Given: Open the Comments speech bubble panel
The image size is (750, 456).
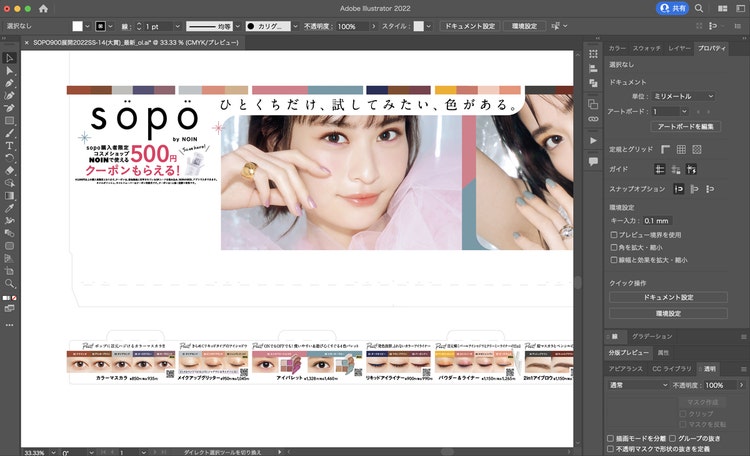Looking at the screenshot, I should click(593, 161).
